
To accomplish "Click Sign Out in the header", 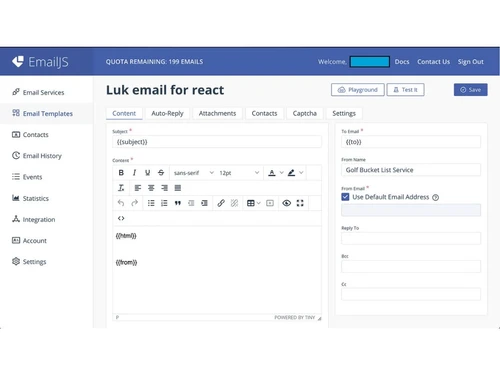I will [x=470, y=62].
